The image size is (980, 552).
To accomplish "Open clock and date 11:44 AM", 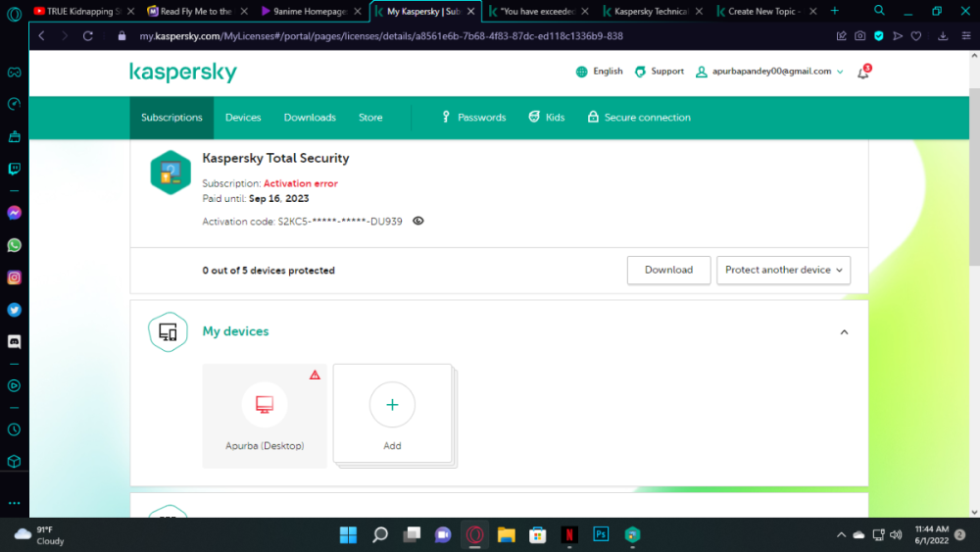I will coord(931,535).
